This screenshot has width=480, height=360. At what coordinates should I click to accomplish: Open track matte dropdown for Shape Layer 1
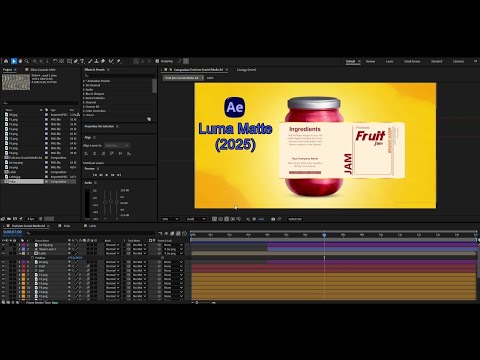(139, 249)
